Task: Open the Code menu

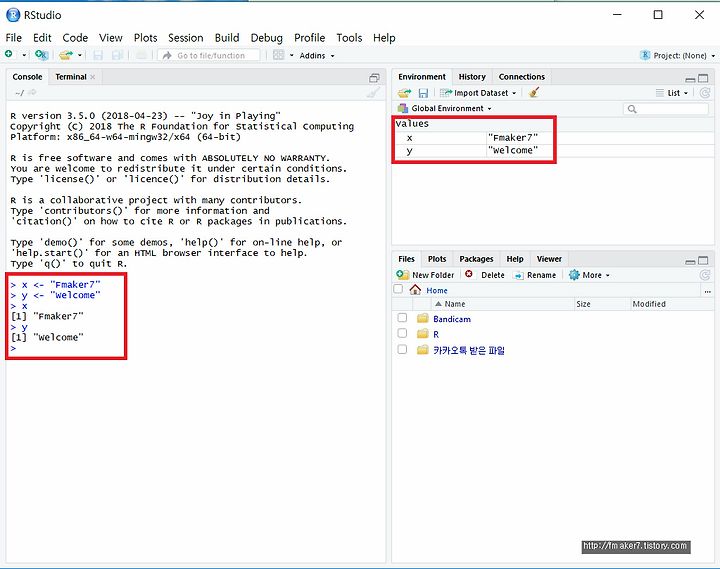Action: point(75,38)
